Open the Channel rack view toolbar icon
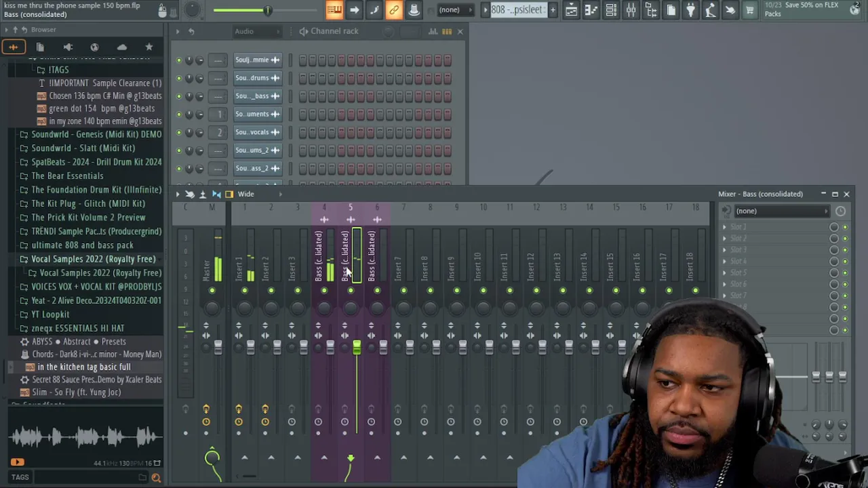This screenshot has width=868, height=488. [611, 9]
